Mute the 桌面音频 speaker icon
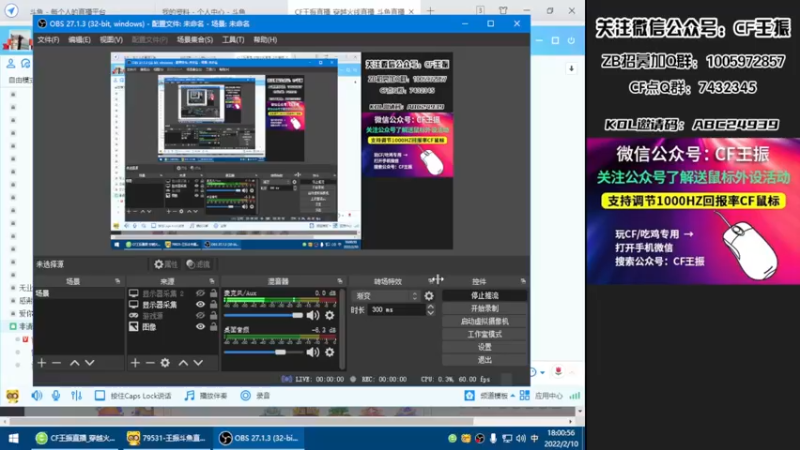The height and width of the screenshot is (450, 800). pos(313,352)
